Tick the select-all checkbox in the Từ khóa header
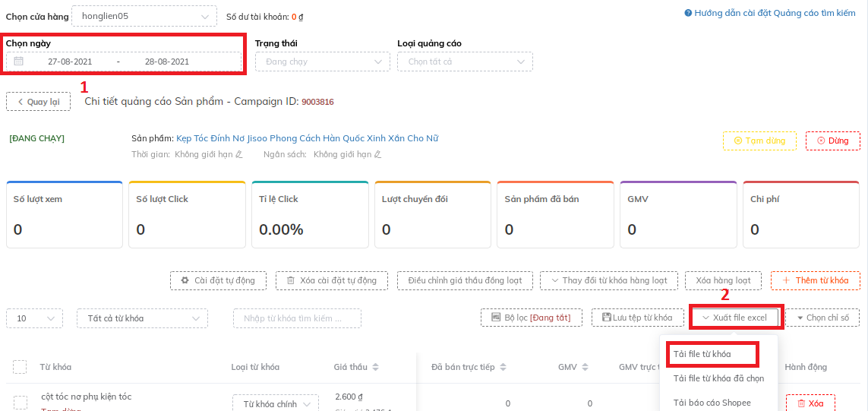Screen dimensions: 868x411 click(20, 367)
